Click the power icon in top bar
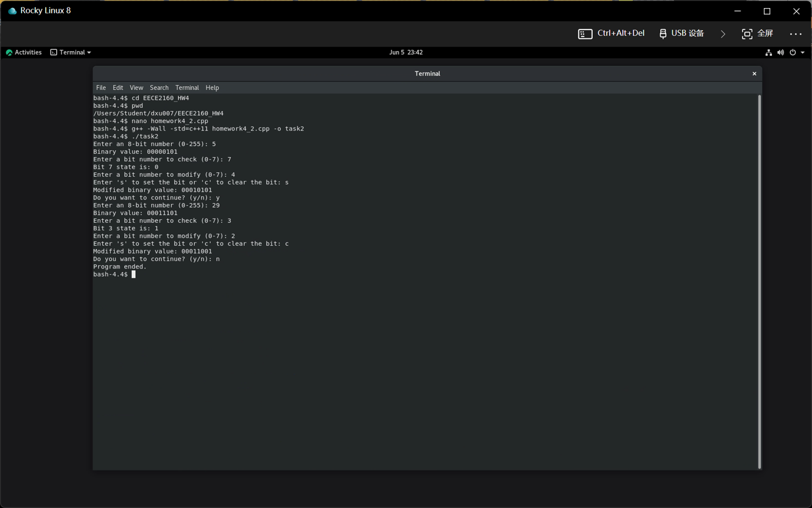812x508 pixels. 793,52
